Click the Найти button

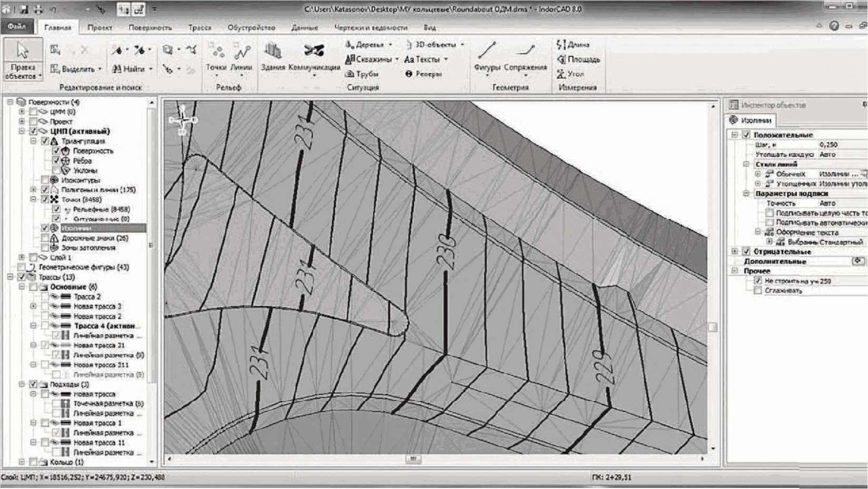tap(132, 69)
